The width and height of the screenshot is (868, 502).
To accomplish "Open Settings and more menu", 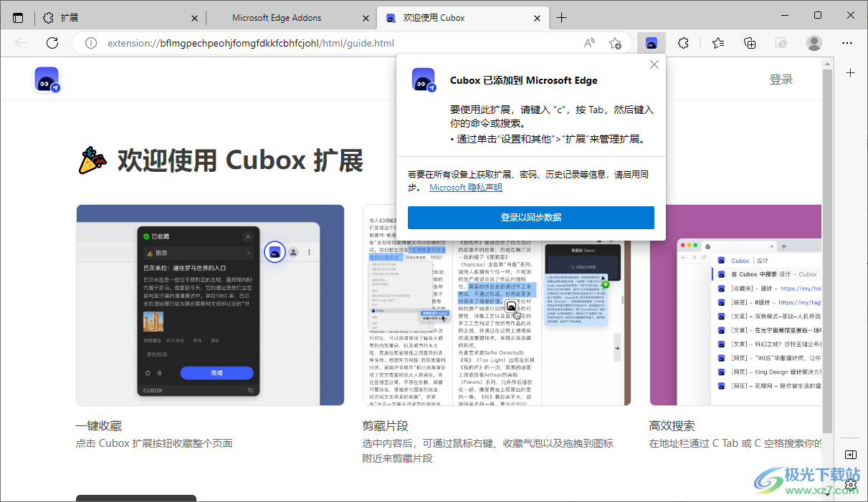I will tap(847, 43).
